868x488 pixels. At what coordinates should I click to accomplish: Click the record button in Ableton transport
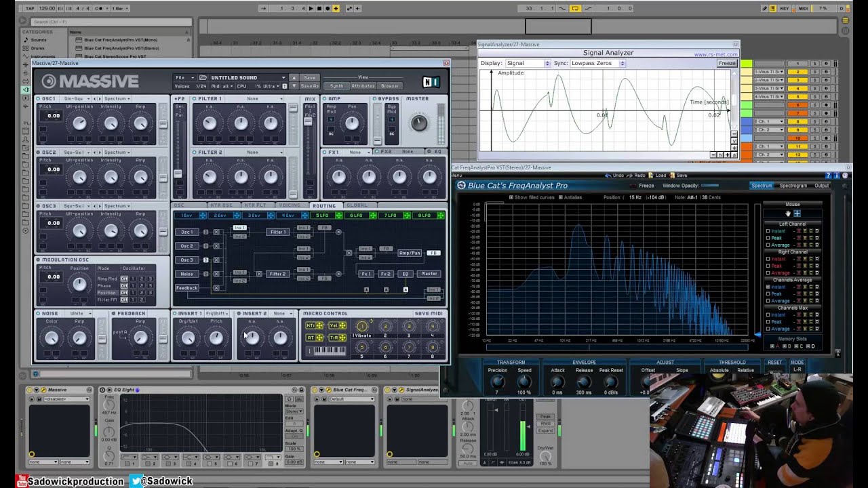coord(328,8)
